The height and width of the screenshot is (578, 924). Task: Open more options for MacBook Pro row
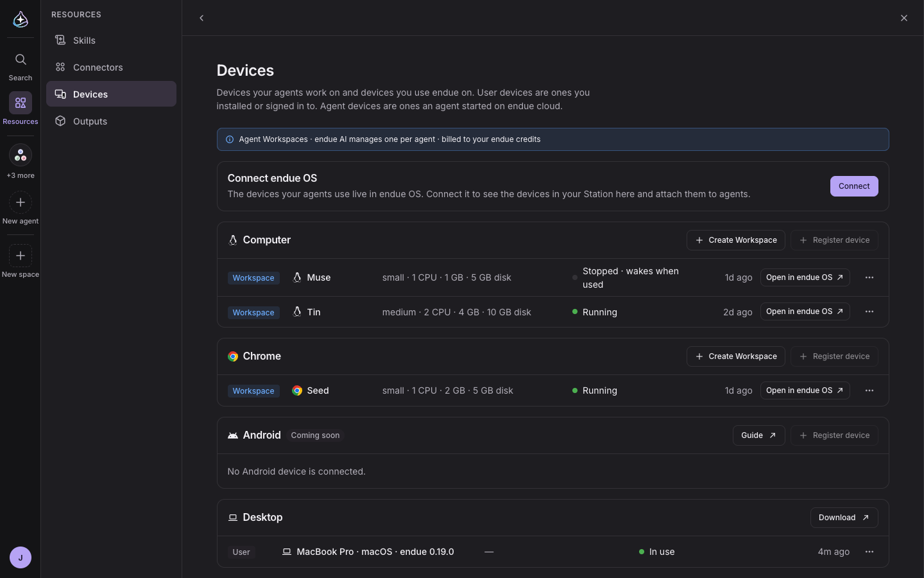[869, 552]
